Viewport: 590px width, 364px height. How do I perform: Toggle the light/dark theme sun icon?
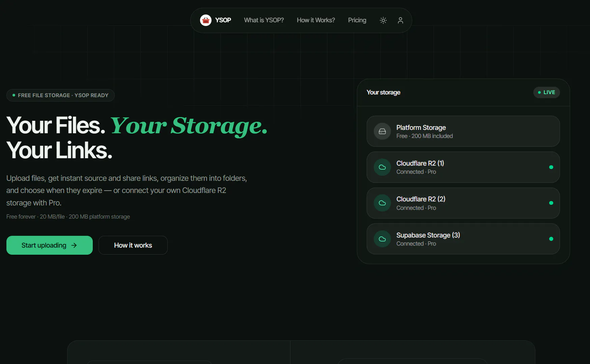pyautogui.click(x=383, y=20)
